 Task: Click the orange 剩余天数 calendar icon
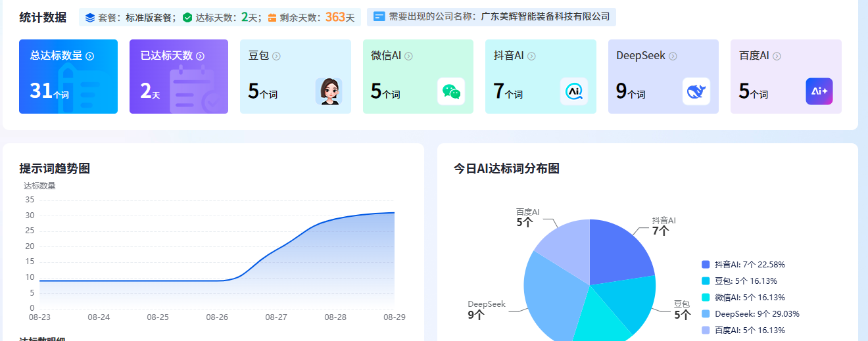272,18
